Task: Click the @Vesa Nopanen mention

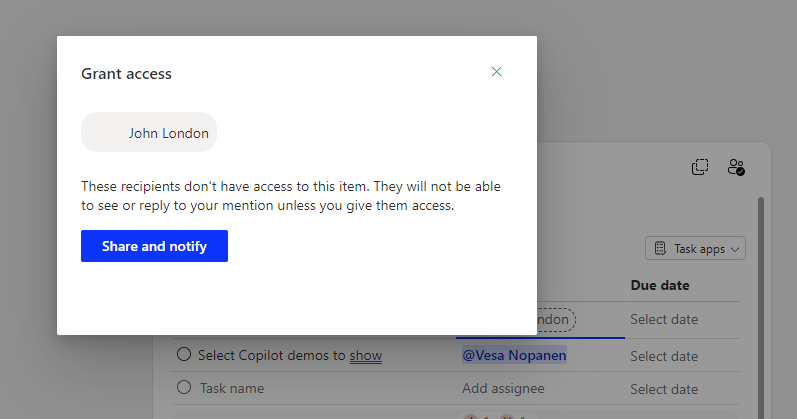Action: pos(514,356)
